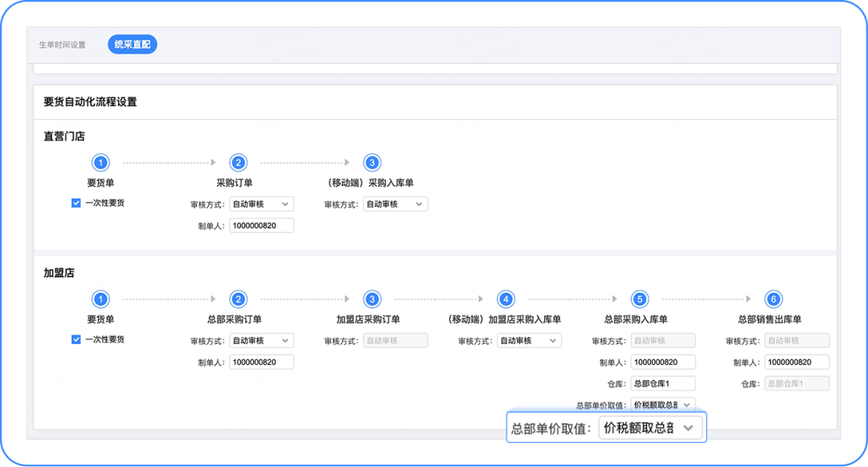Click (移动端)加盟店采购入库单 step label
868x467 pixels.
pyautogui.click(x=504, y=319)
